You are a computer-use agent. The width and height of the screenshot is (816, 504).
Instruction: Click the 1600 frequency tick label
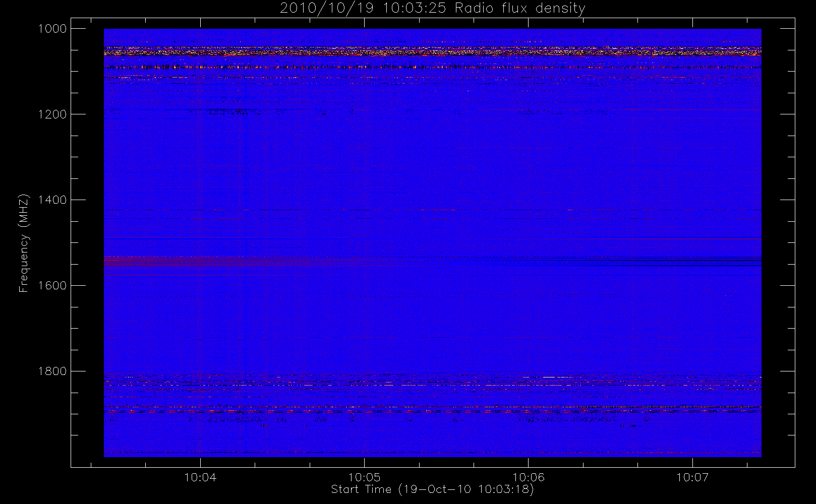pos(52,286)
